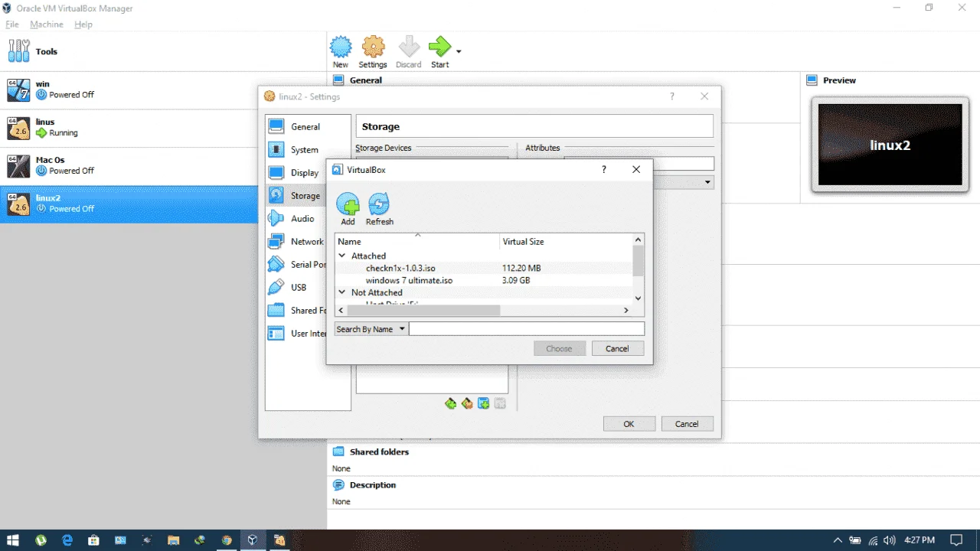The height and width of the screenshot is (551, 980).
Task: Click the New machine toolbar icon
Action: [x=341, y=47]
